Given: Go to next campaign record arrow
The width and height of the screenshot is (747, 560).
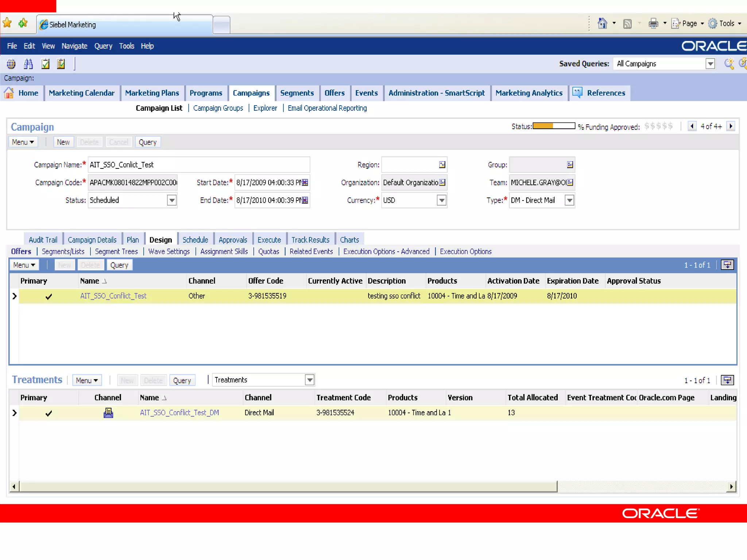Looking at the screenshot, I should [x=731, y=127].
